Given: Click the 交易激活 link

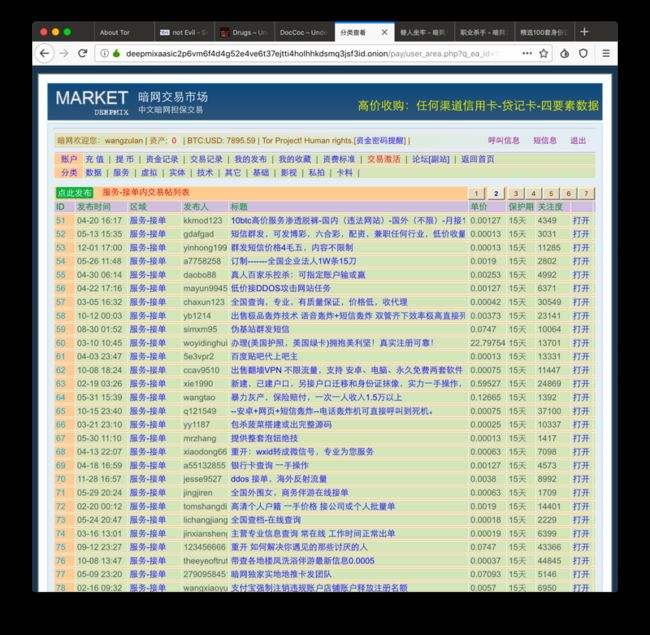Looking at the screenshot, I should point(384,159).
